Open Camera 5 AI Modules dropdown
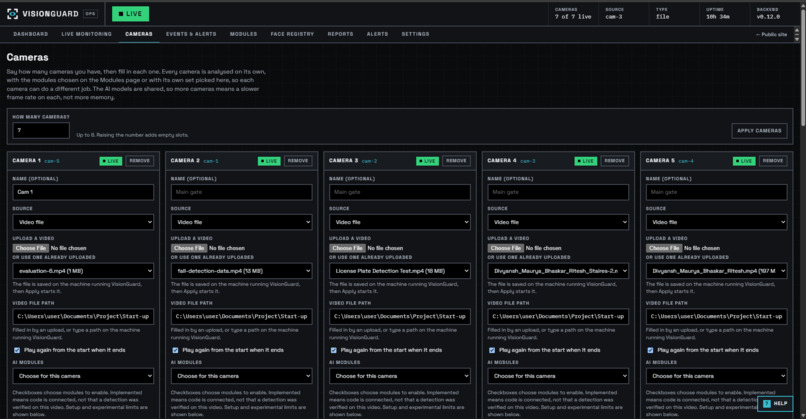 pyautogui.click(x=716, y=376)
